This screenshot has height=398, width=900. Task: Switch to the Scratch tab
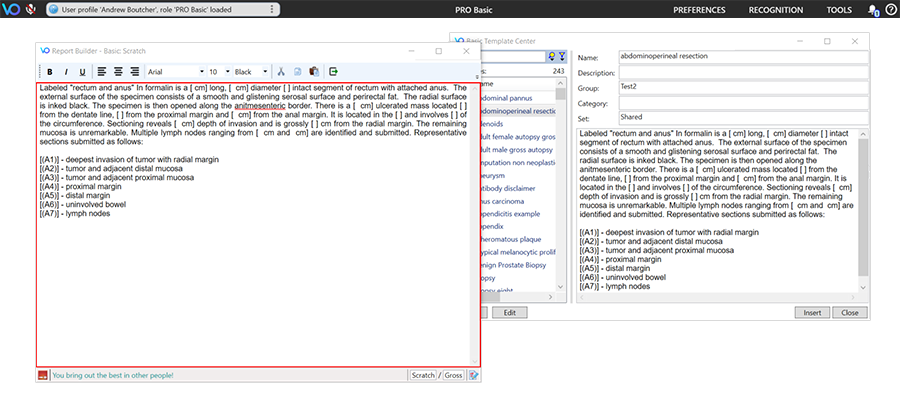click(423, 375)
